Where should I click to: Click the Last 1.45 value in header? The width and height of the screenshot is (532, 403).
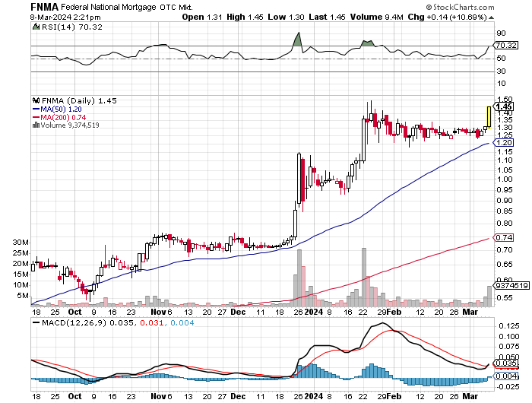[327, 17]
